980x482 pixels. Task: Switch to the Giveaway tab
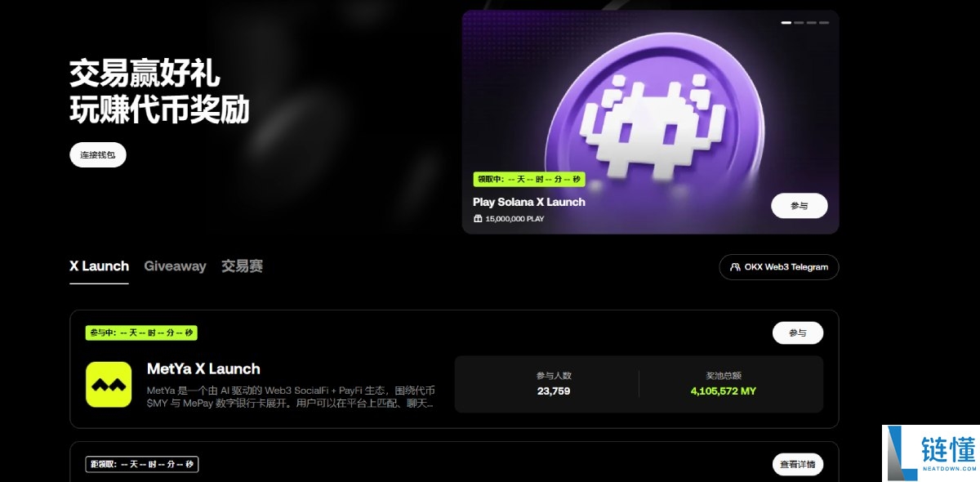(x=175, y=266)
